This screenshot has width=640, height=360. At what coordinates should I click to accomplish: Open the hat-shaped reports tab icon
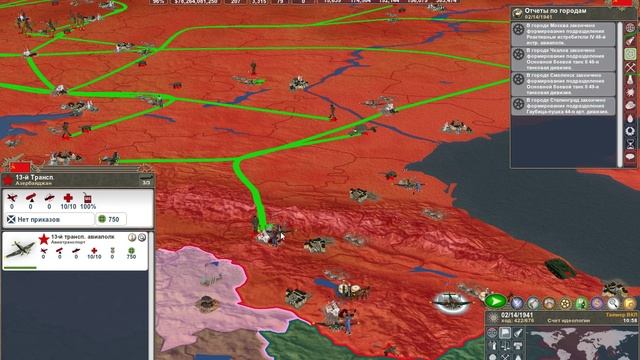point(631,105)
